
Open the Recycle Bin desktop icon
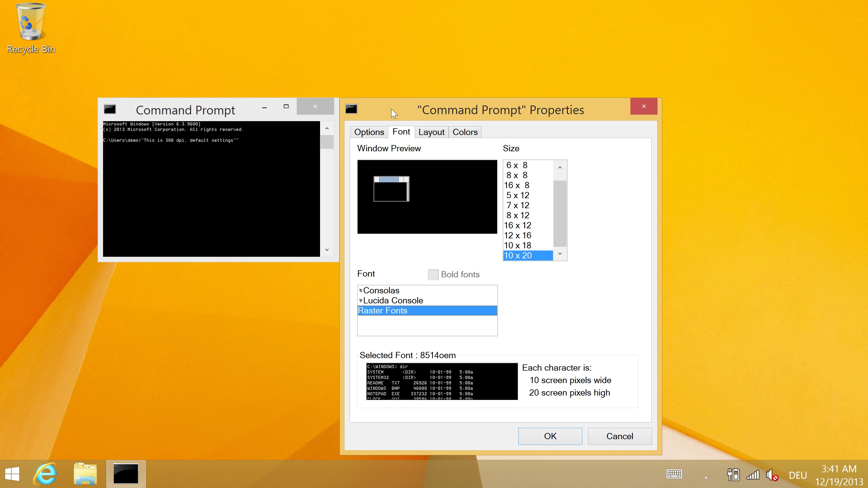pos(31,29)
